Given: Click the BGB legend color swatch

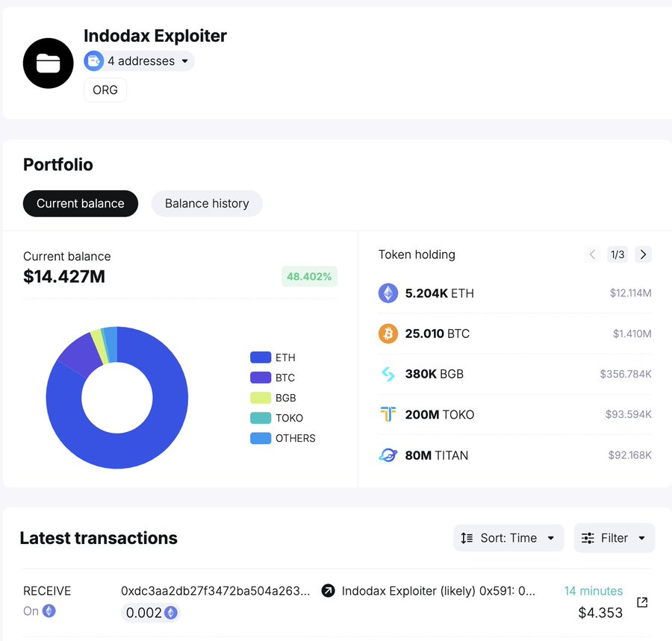Looking at the screenshot, I should click(x=260, y=398).
